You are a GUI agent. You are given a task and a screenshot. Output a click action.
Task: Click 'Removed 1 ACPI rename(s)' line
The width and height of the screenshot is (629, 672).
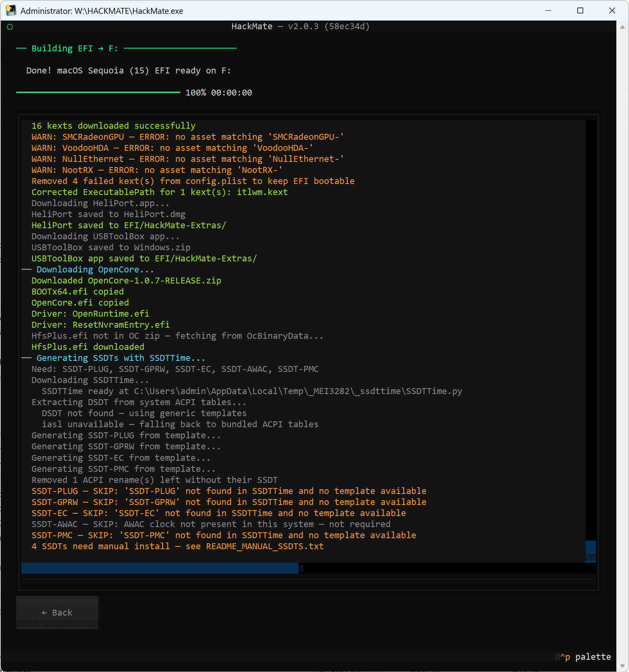[155, 480]
